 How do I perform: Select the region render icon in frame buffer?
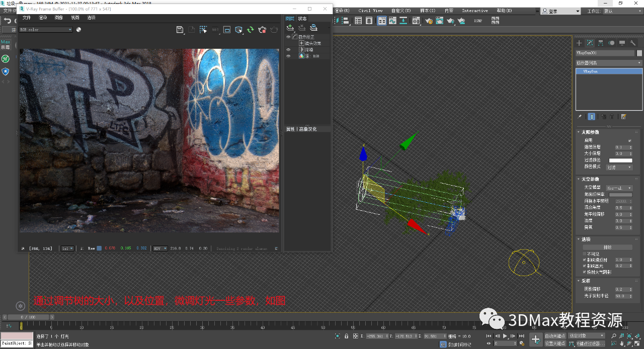coord(227,30)
